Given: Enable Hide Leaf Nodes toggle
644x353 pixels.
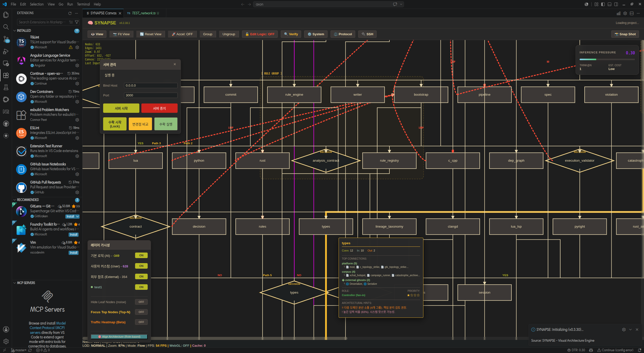Looking at the screenshot, I should point(141,302).
